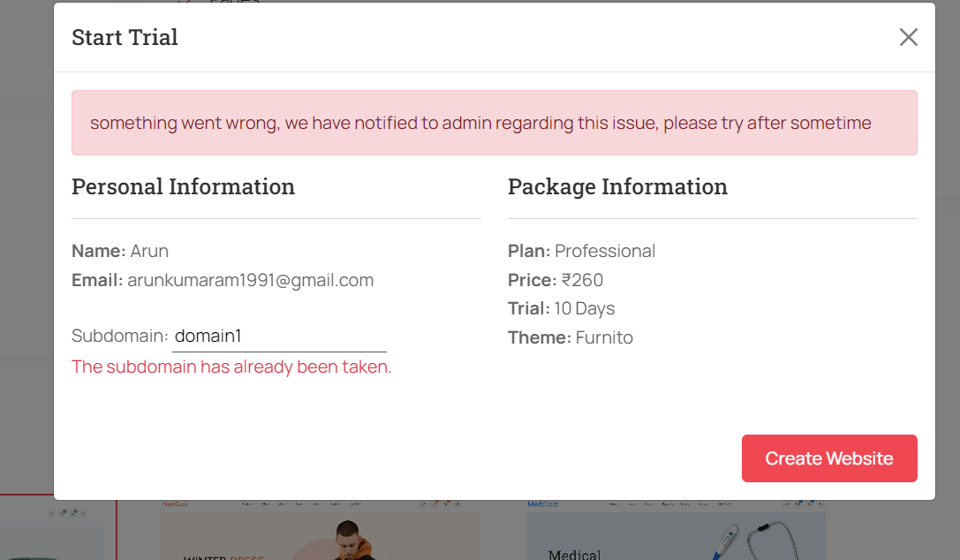
Task: Click the Subdomain field label
Action: [x=120, y=336]
